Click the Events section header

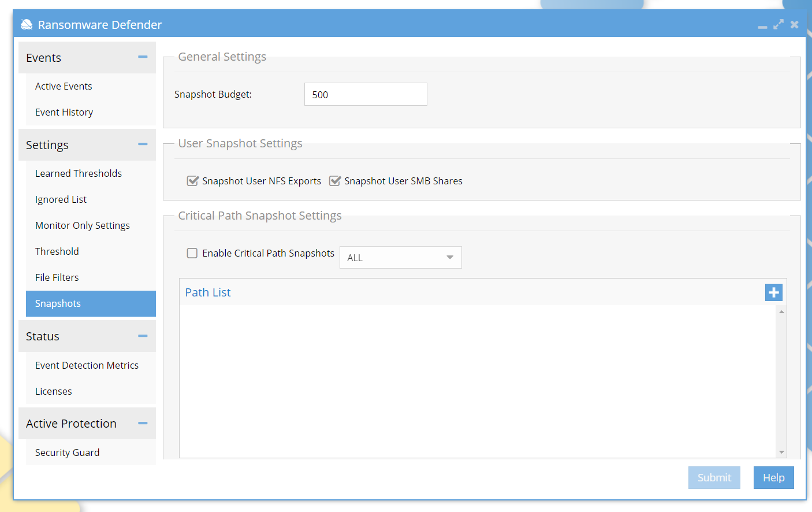(87, 58)
